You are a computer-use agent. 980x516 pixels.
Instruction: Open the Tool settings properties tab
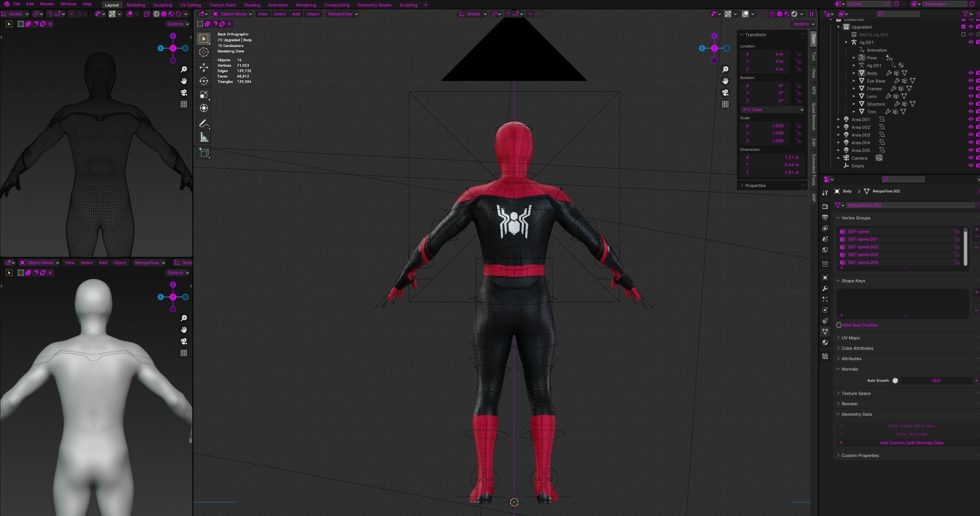click(825, 192)
